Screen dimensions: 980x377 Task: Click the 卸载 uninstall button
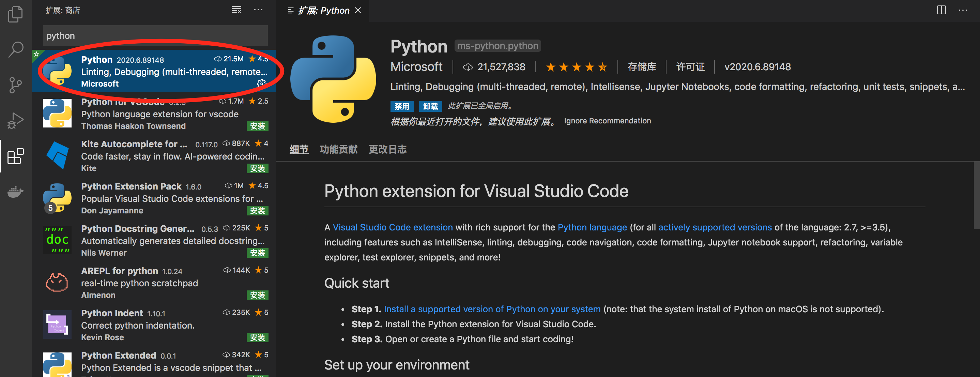(x=430, y=106)
